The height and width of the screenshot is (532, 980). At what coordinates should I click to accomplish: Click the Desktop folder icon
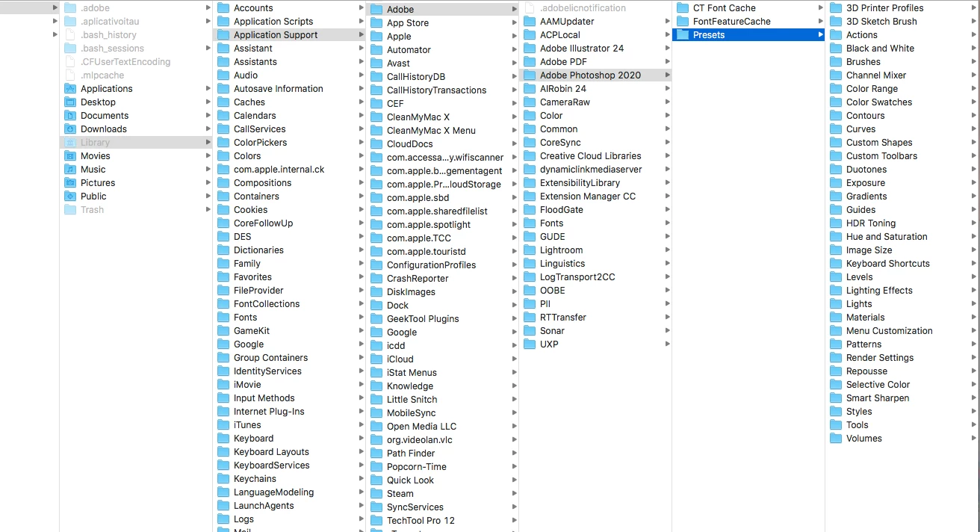click(70, 102)
